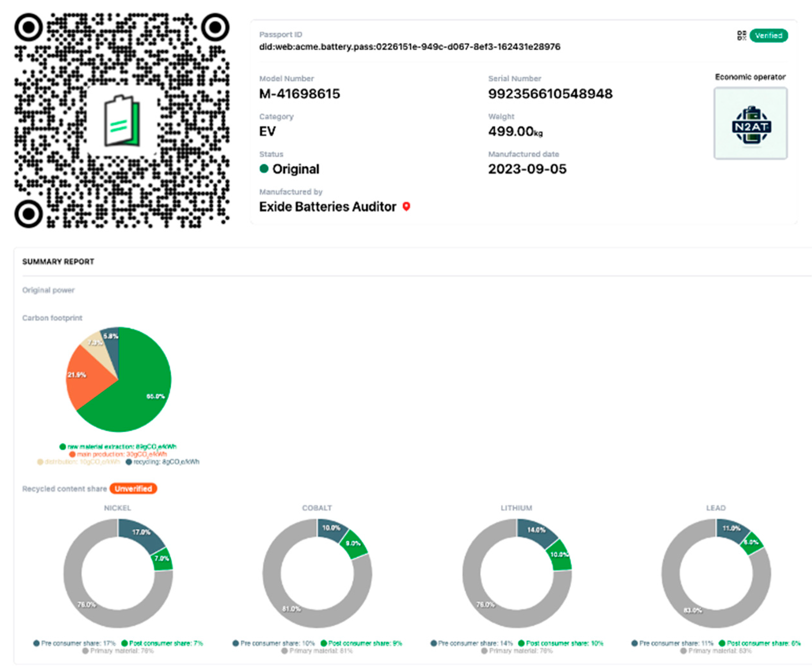Click the LITHIUM chart title
The width and height of the screenshot is (812, 666).
pos(516,508)
